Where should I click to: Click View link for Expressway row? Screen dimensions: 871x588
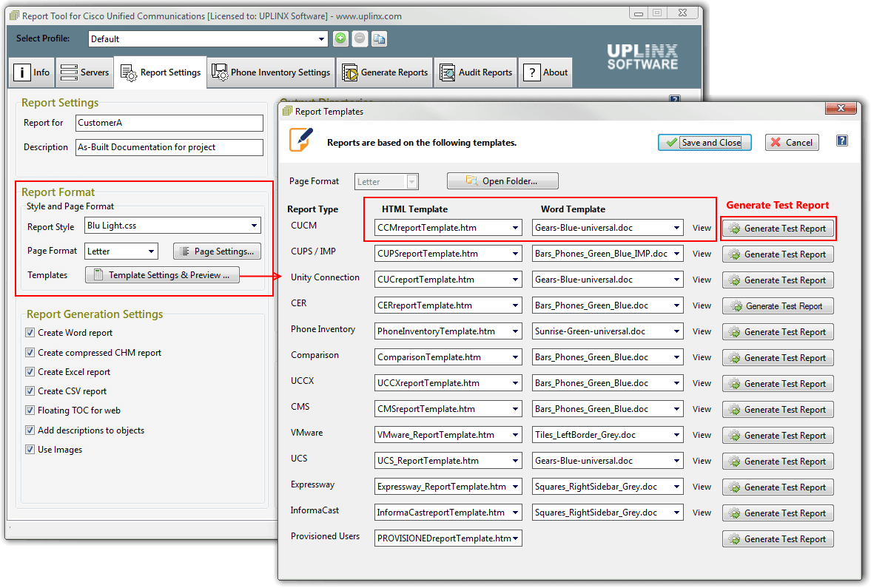pyautogui.click(x=702, y=487)
